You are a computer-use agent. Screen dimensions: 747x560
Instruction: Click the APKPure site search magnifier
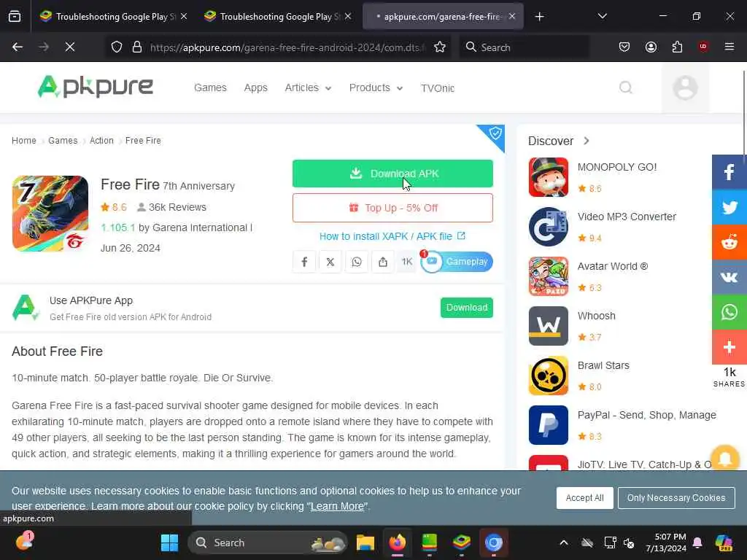point(626,87)
